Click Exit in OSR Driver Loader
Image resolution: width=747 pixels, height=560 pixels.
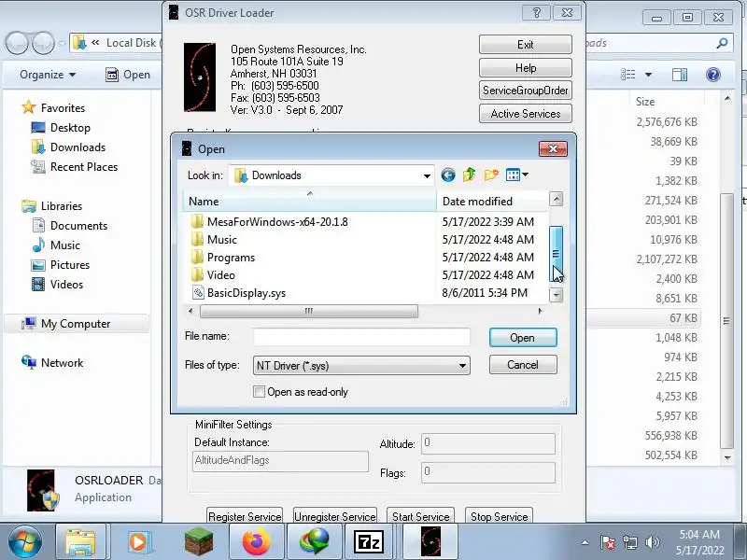tap(526, 45)
